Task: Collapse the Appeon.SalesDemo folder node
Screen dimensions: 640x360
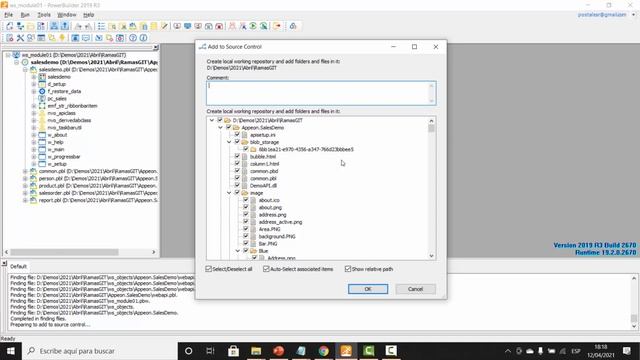Action: pos(220,128)
